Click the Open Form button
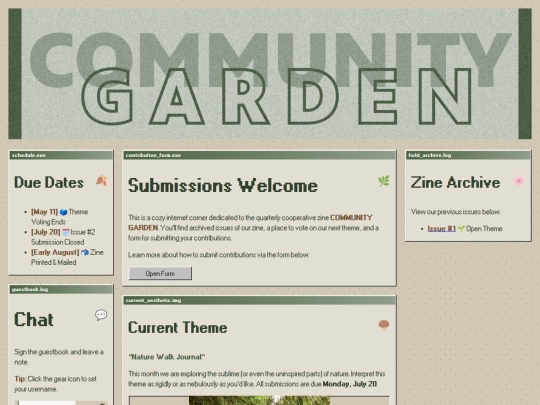The image size is (540, 405). pos(160,273)
